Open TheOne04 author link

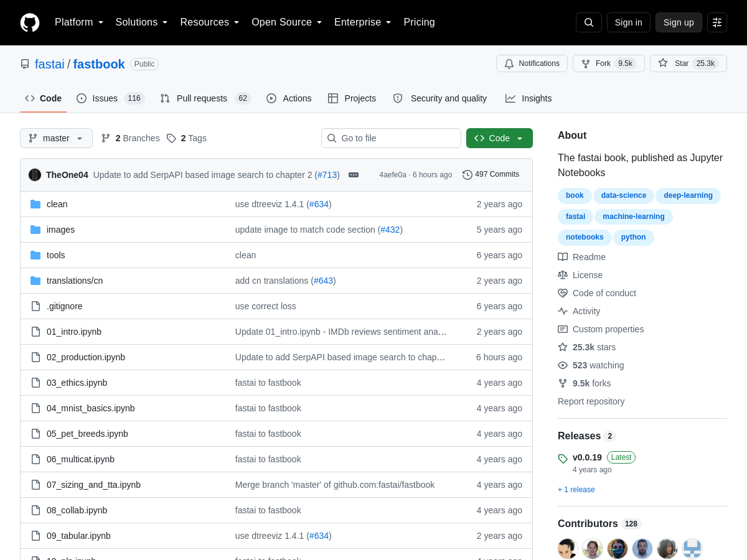pyautogui.click(x=67, y=175)
